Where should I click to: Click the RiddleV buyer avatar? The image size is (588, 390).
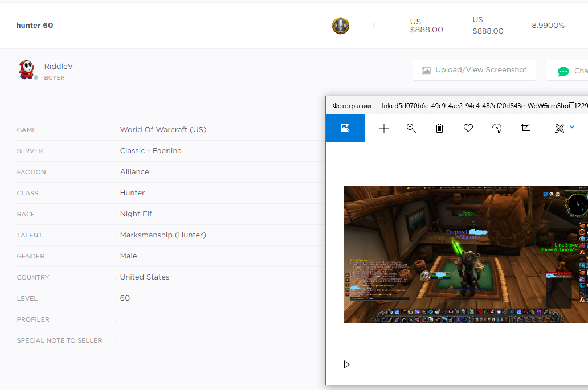[x=26, y=69]
